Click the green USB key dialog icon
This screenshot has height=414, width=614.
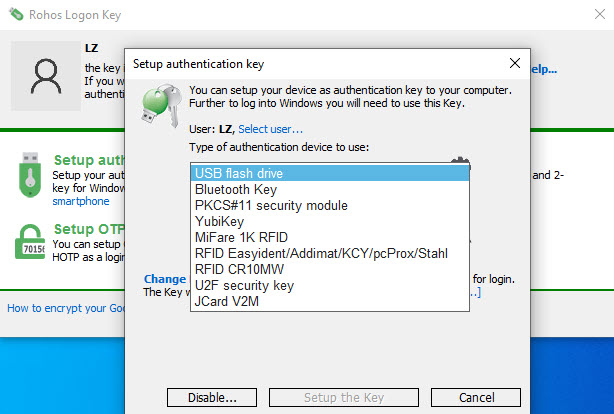point(161,105)
